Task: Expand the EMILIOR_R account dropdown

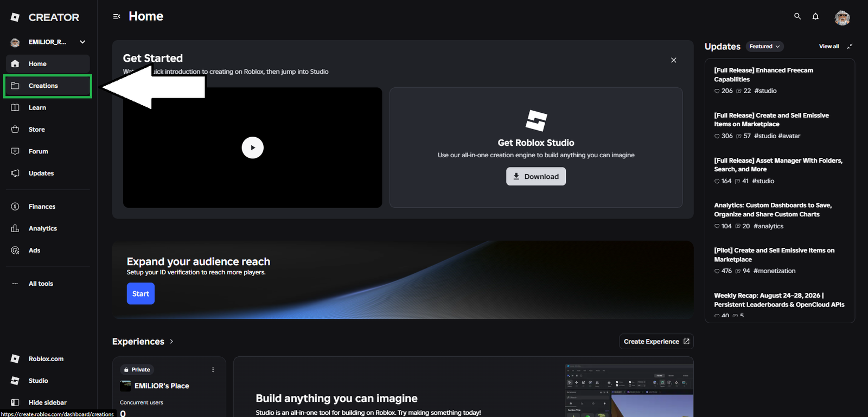Action: click(82, 42)
